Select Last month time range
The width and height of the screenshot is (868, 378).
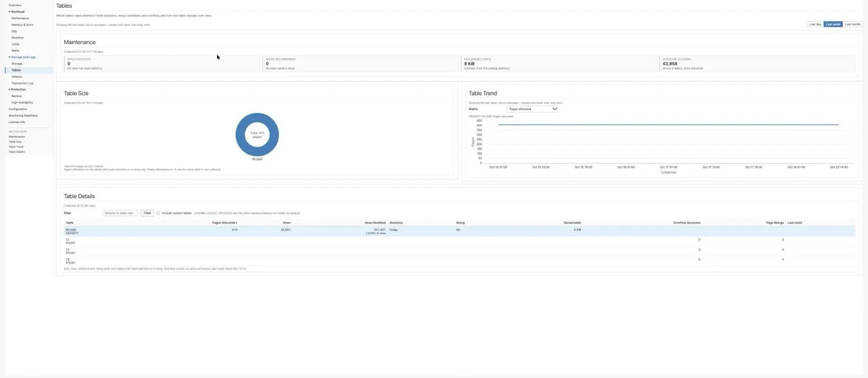(x=852, y=24)
